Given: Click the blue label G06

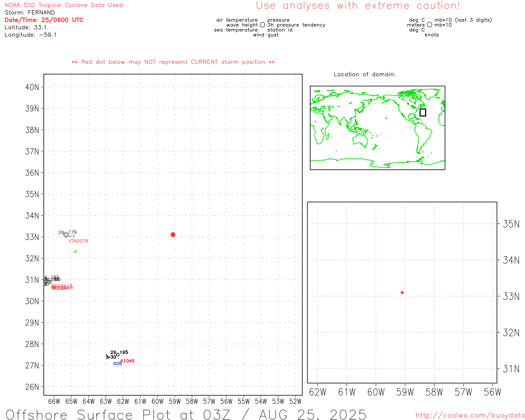Looking at the screenshot, I should pos(117,364).
